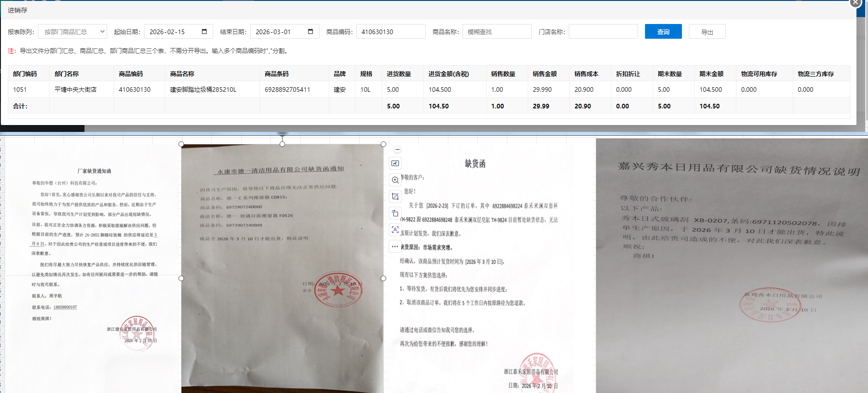Viewport: 868px width, 393px height.
Task: Click the 门店名称 input field
Action: pos(603,32)
